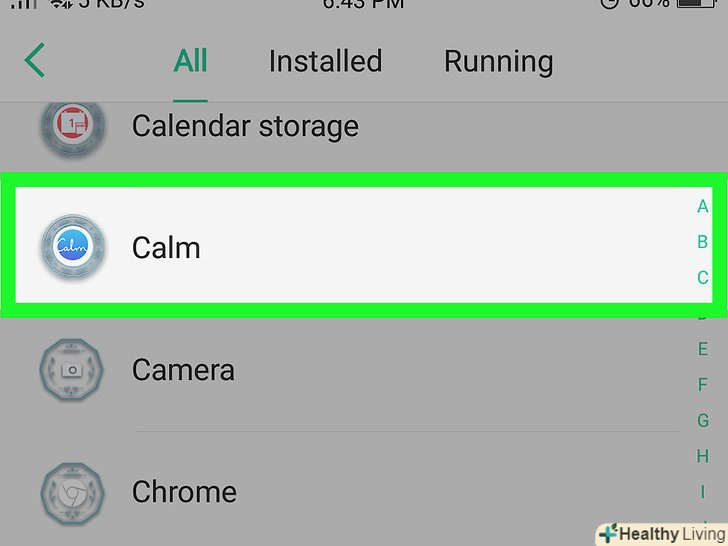The width and height of the screenshot is (728, 546).
Task: Tap the back arrow icon
Action: (x=36, y=61)
